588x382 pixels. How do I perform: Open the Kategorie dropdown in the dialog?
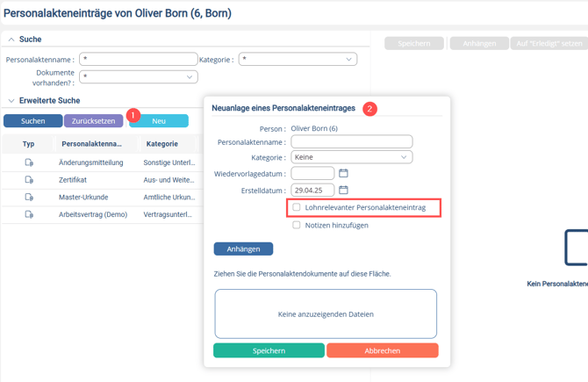point(352,157)
